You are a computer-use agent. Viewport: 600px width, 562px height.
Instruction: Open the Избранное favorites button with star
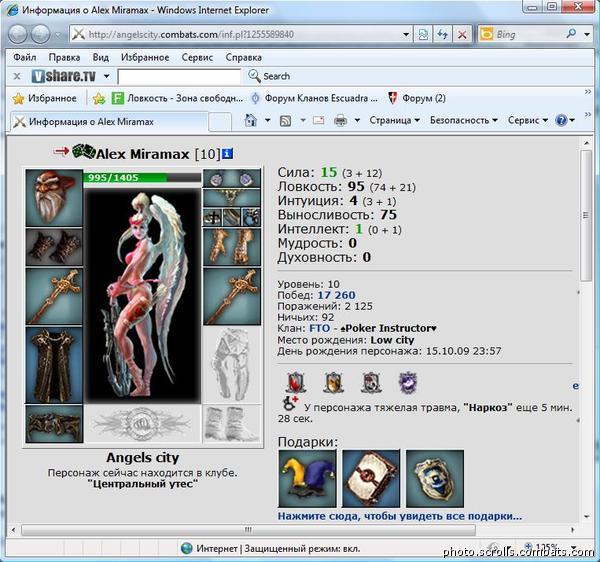44,99
